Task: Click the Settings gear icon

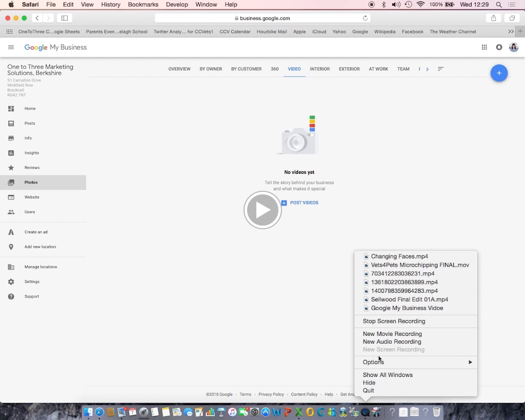Action: coord(11,282)
